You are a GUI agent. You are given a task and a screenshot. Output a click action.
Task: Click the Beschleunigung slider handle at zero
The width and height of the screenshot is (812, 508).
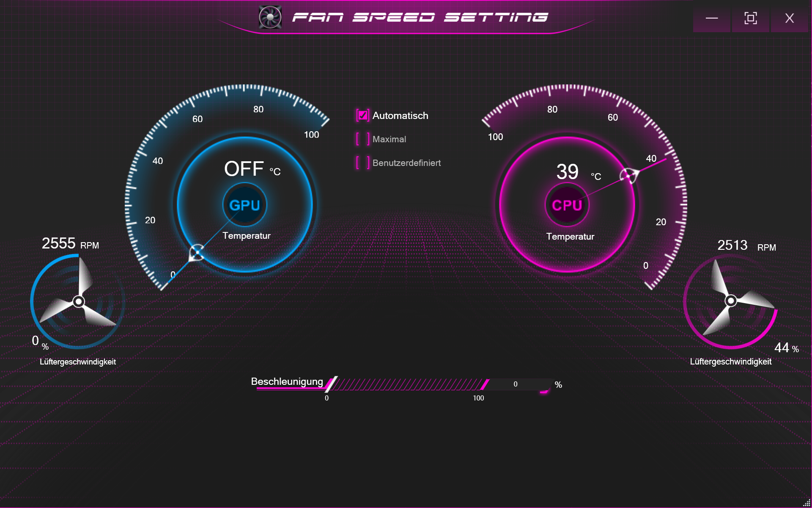331,384
